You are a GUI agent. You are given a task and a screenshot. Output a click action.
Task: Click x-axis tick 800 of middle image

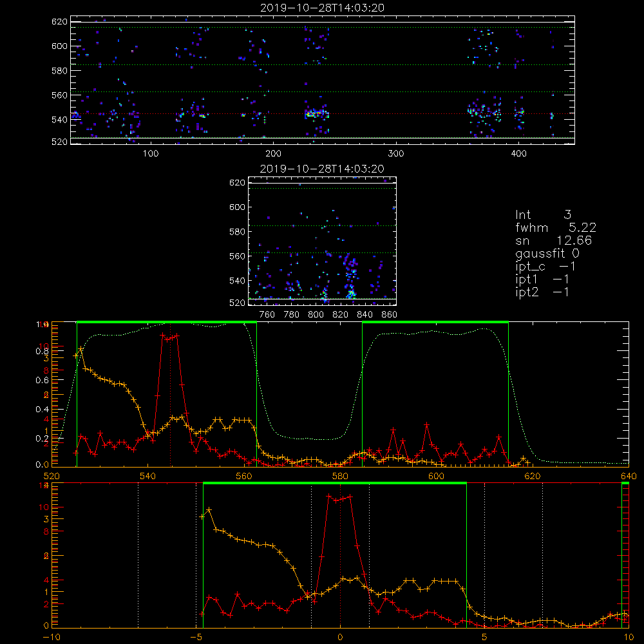coord(316,315)
